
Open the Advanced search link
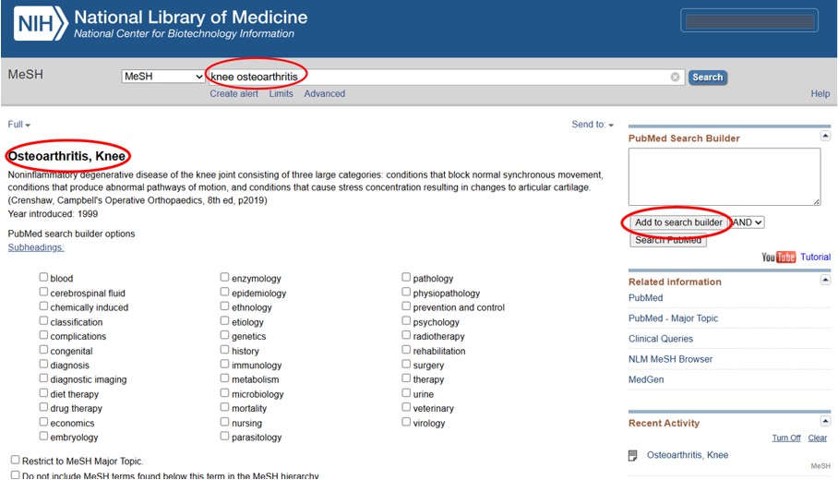coord(324,94)
